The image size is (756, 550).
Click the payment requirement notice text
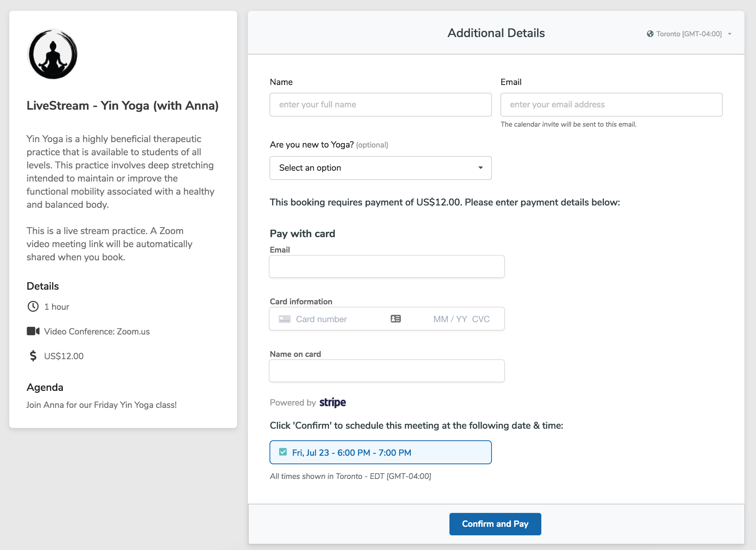click(445, 202)
